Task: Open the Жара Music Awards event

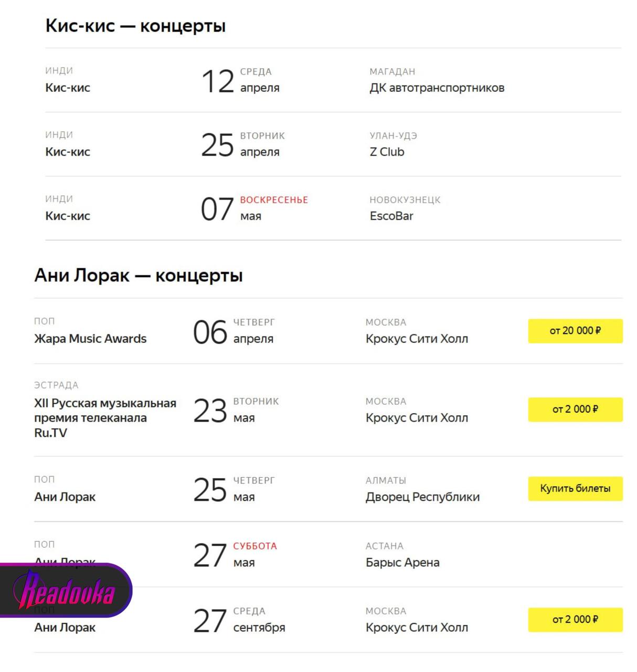Action: [90, 339]
